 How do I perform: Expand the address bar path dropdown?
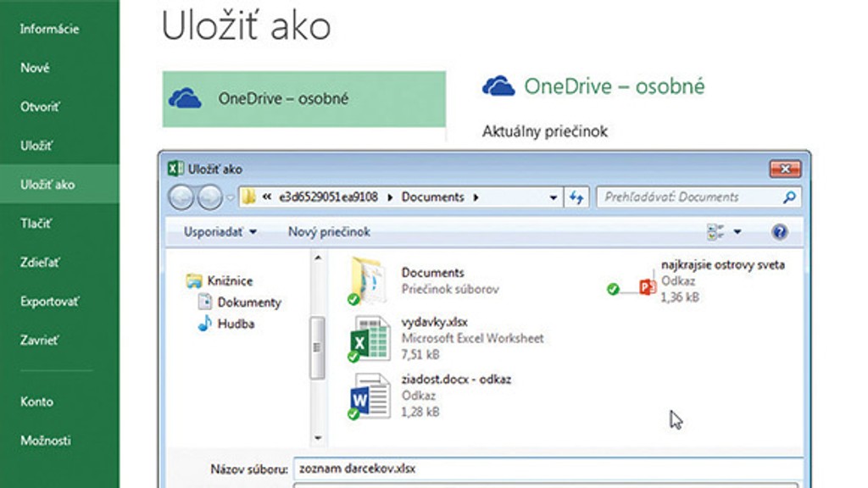(554, 197)
